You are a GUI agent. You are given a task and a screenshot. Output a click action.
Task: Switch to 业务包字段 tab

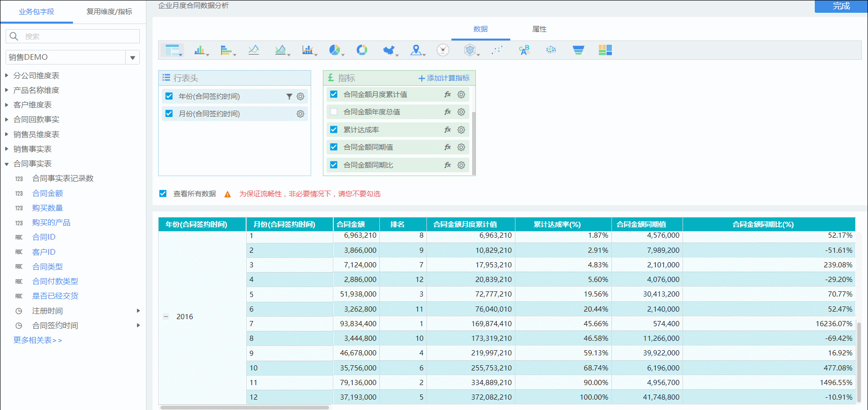(36, 11)
